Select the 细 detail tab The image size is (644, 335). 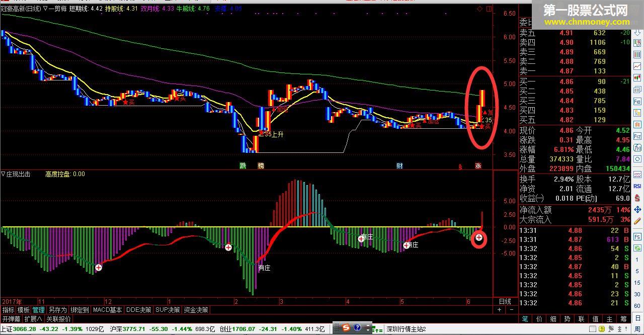click(553, 319)
